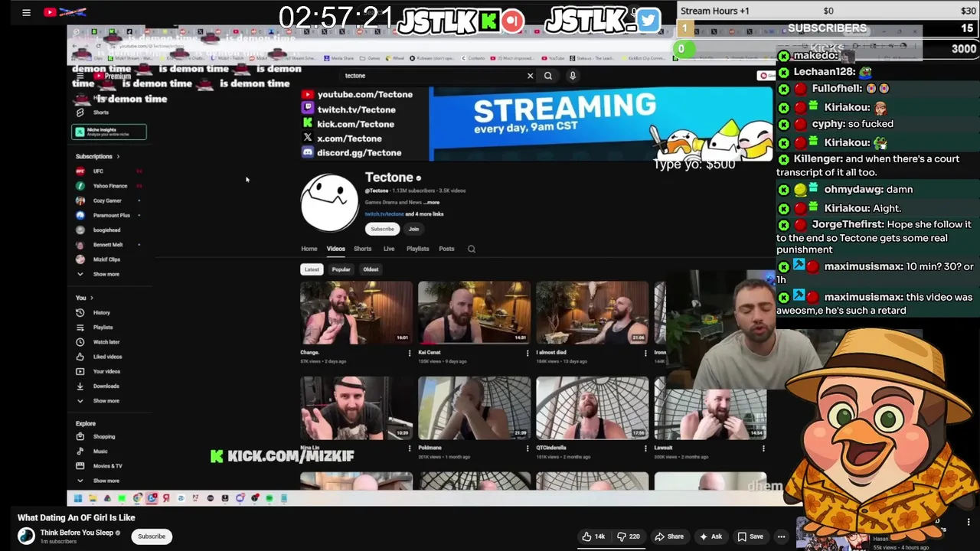Switch to the channel Shorts tab
This screenshot has height=551, width=980.
(x=362, y=249)
